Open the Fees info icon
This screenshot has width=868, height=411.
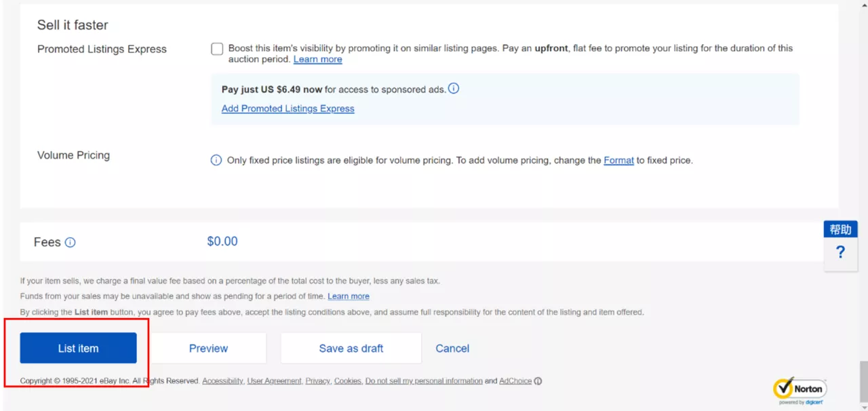[70, 243]
